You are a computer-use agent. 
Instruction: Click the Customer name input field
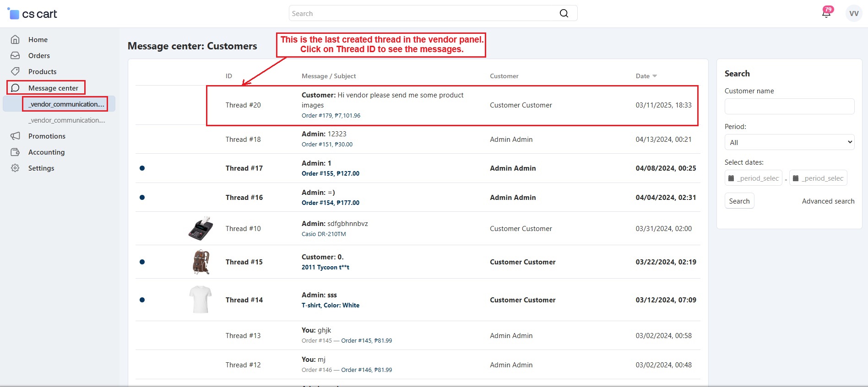[789, 106]
